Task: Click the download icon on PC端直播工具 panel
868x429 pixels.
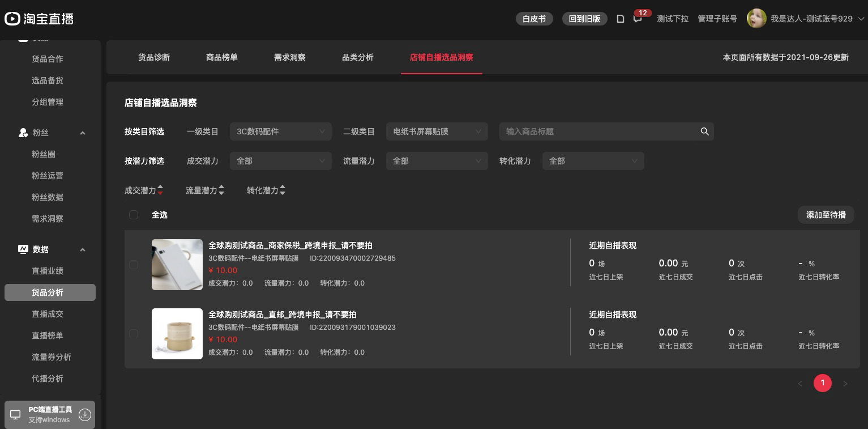Action: click(85, 414)
